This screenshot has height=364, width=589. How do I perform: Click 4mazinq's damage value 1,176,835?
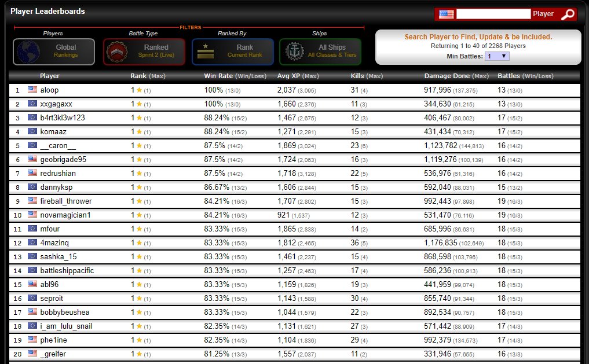[x=441, y=243]
